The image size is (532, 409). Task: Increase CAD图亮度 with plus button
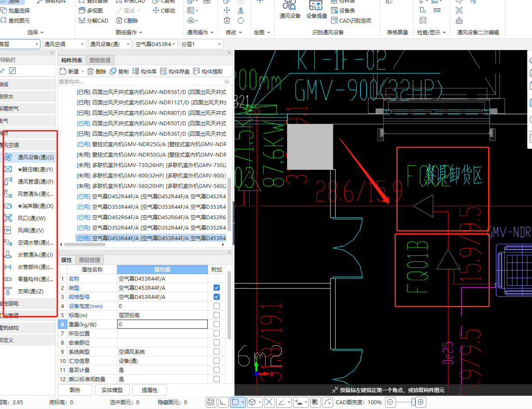tap(420, 402)
